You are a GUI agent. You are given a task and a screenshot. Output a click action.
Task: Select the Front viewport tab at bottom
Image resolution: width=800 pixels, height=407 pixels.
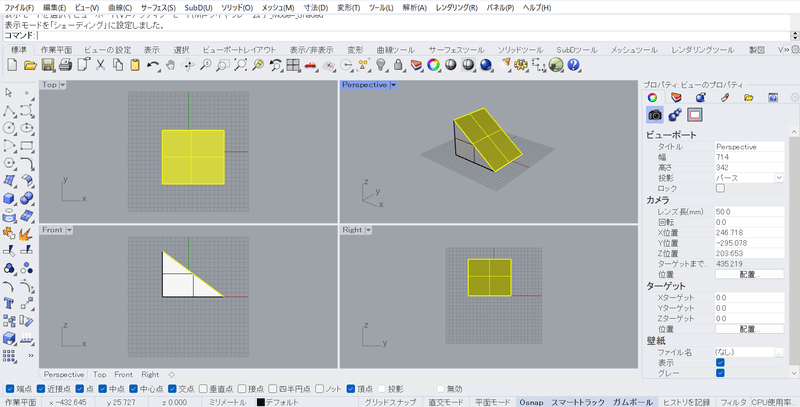tap(123, 374)
